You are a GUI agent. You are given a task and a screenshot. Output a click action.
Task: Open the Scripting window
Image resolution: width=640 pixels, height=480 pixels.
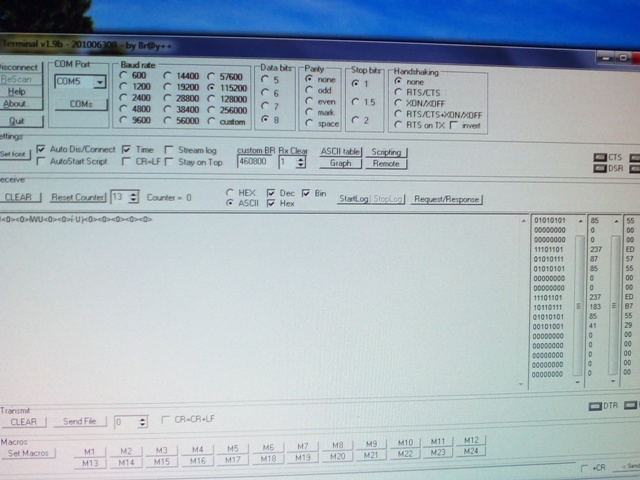coord(386,152)
